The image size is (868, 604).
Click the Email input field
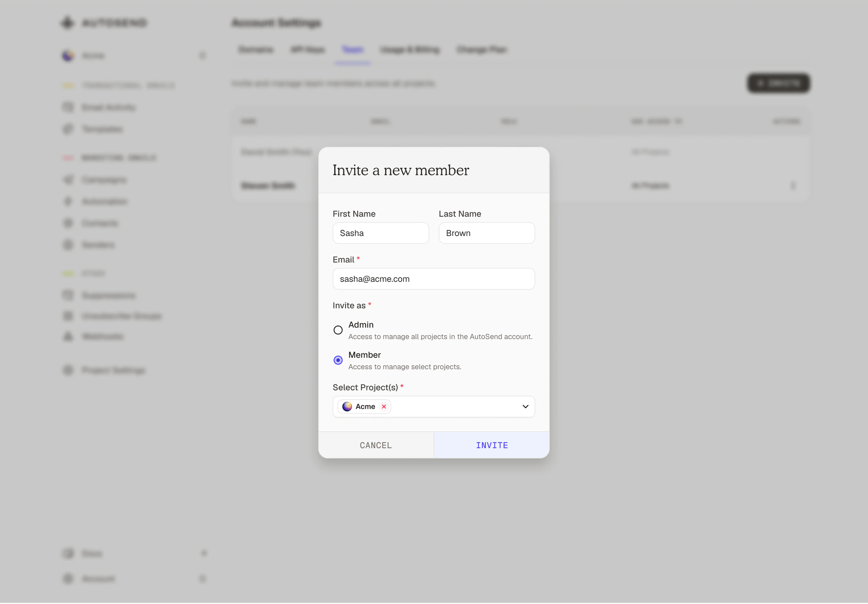click(434, 279)
